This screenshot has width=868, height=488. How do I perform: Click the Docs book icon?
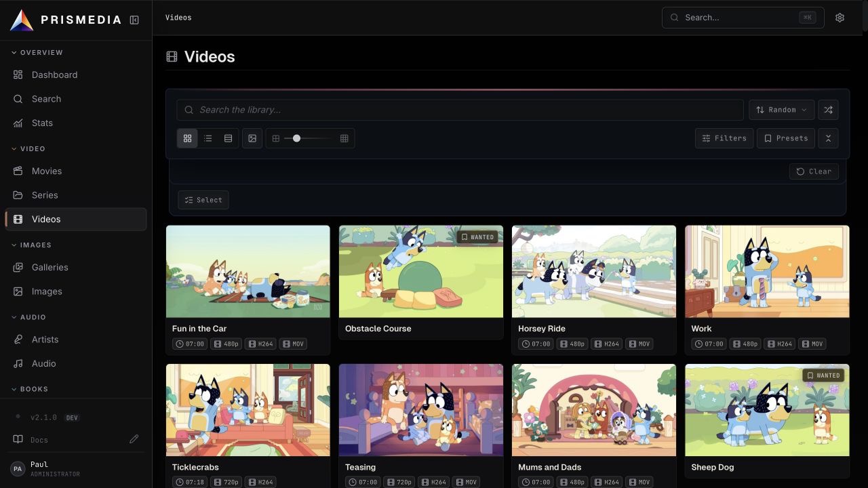coord(18,439)
